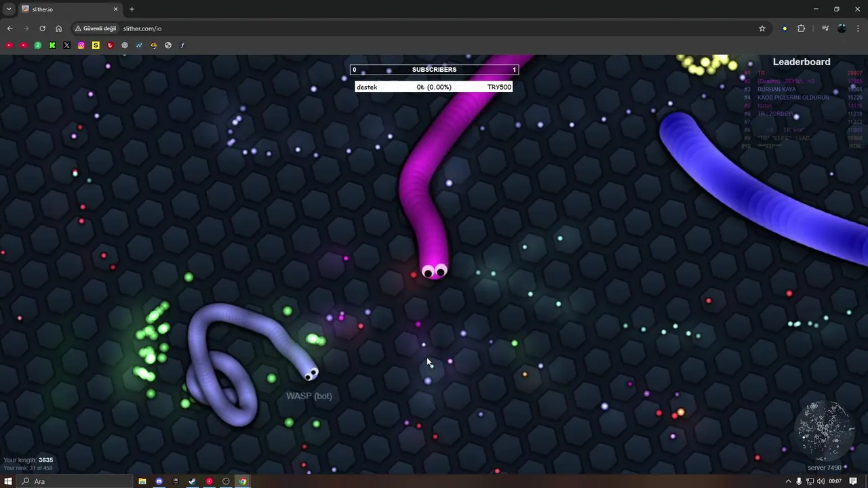The height and width of the screenshot is (488, 868).
Task: Click the 'server 7490' label
Action: tap(824, 468)
